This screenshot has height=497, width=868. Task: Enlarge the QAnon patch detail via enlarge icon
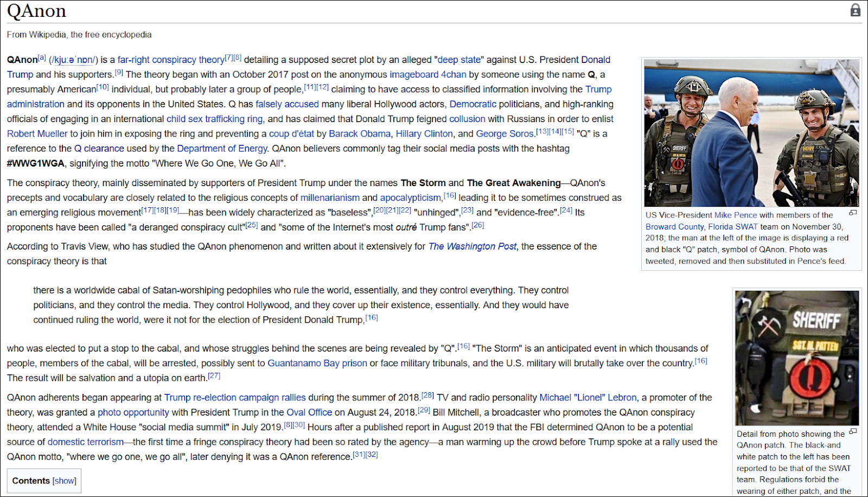point(853,432)
